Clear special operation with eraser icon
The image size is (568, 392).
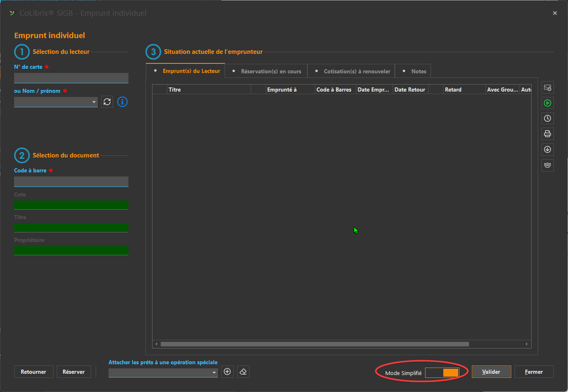pos(243,372)
